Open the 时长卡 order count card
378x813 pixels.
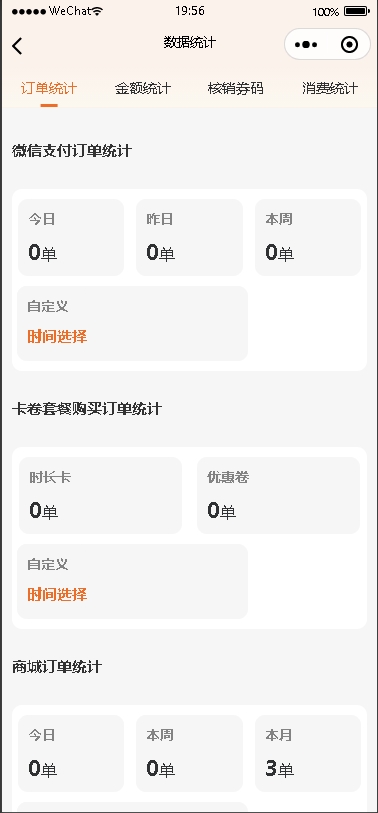pyautogui.click(x=101, y=495)
